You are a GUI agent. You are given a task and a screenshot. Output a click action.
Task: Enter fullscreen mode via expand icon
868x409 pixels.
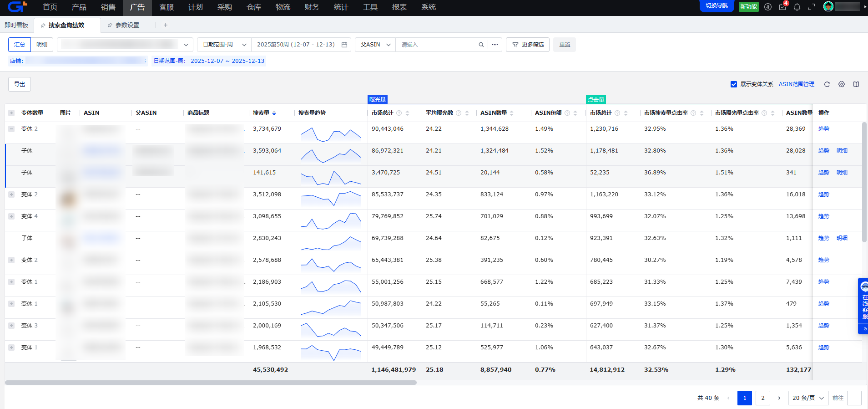coord(812,7)
